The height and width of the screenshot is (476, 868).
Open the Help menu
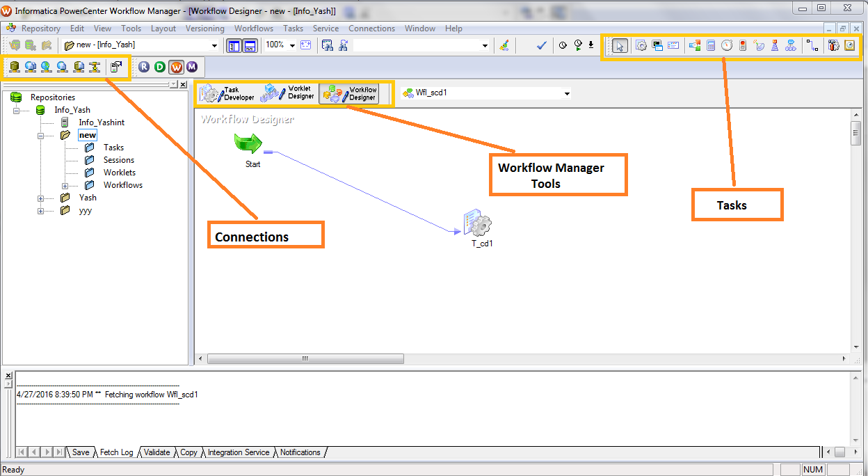(453, 29)
